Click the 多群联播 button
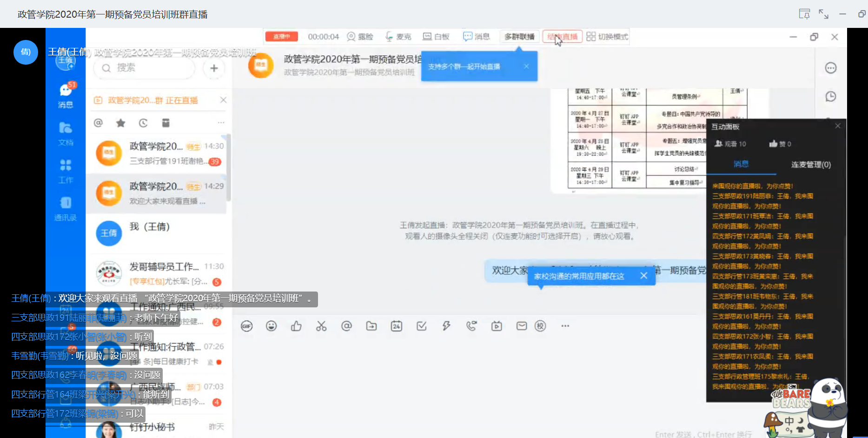The width and height of the screenshot is (868, 438). (x=519, y=37)
